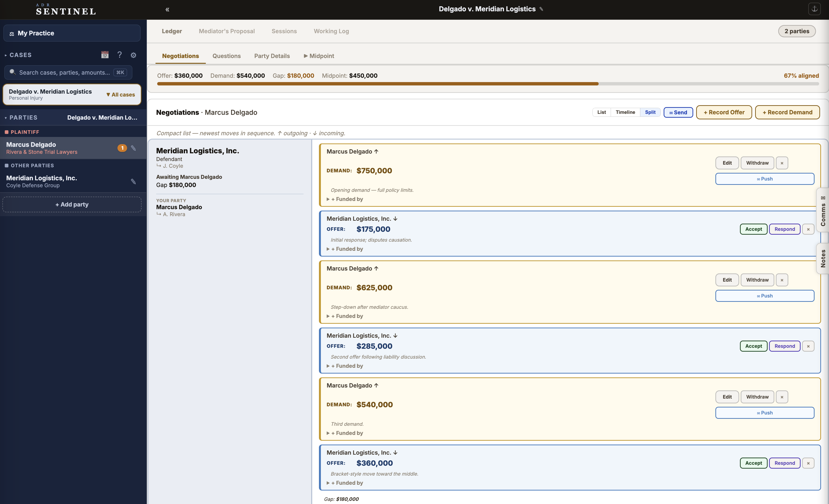This screenshot has width=829, height=504.
Task: Click the Delgado v. Meridian Logistics case card
Action: tap(72, 95)
